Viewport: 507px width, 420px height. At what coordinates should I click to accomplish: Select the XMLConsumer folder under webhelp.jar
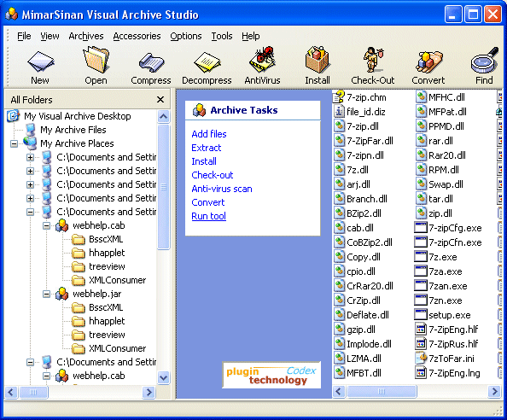(x=109, y=348)
